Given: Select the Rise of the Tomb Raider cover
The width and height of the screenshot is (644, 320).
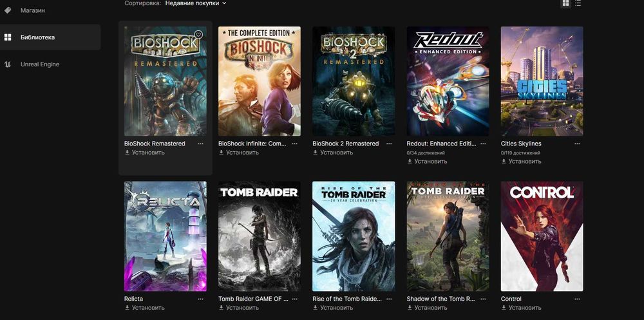Looking at the screenshot, I should coord(353,236).
